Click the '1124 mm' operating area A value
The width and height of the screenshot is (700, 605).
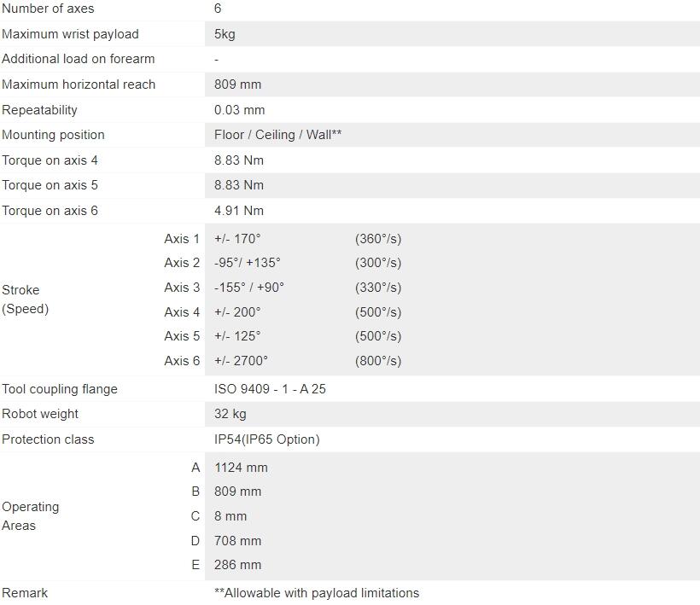[241, 468]
